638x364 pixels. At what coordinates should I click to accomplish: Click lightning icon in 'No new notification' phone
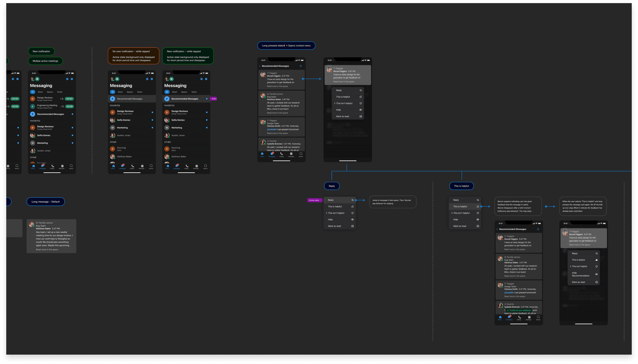(x=113, y=99)
